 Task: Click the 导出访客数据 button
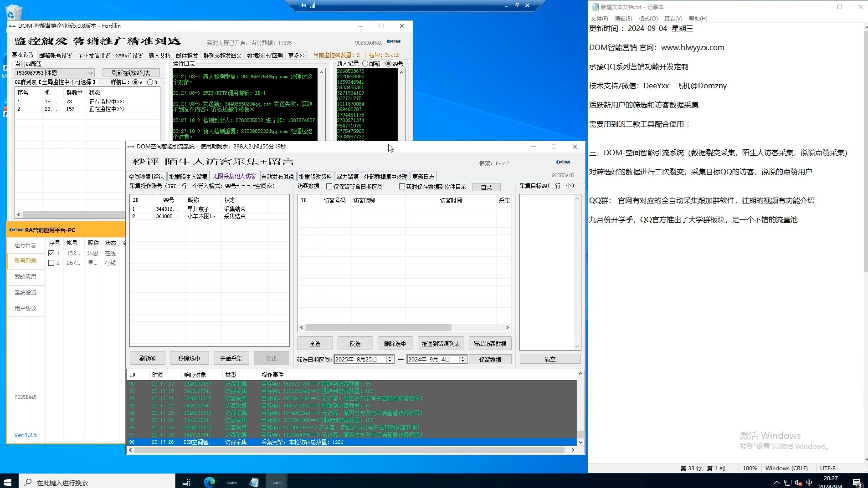[490, 344]
